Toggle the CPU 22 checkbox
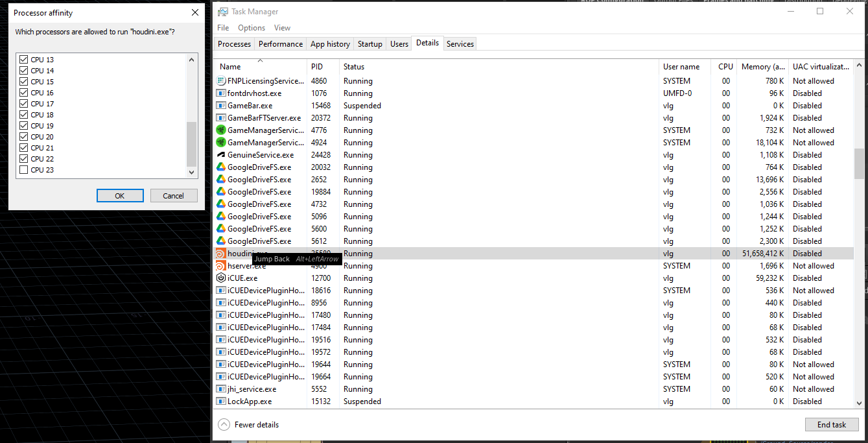This screenshot has width=868, height=443. tap(24, 159)
